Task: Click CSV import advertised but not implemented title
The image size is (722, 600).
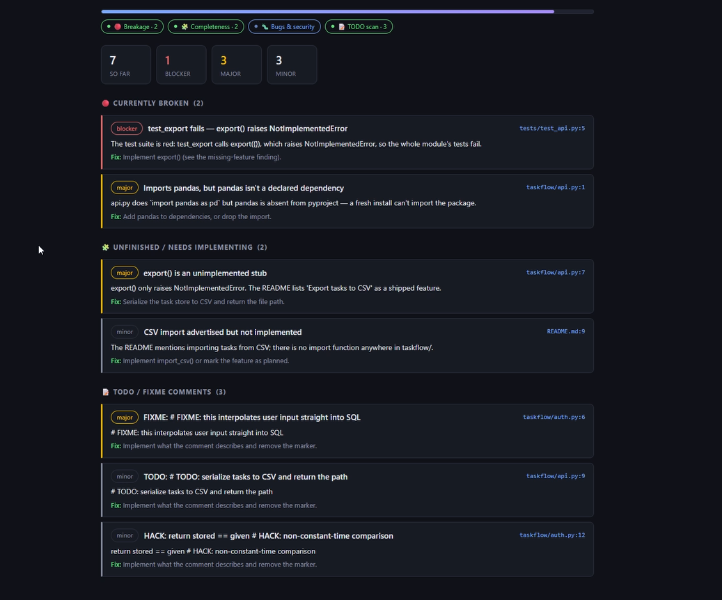Action: click(223, 332)
